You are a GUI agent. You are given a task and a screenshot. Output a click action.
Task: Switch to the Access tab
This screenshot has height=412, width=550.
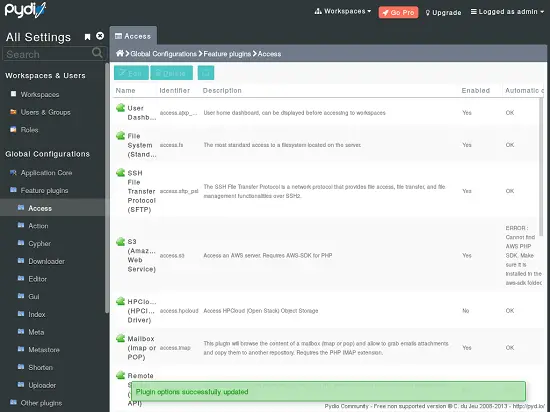pos(133,36)
